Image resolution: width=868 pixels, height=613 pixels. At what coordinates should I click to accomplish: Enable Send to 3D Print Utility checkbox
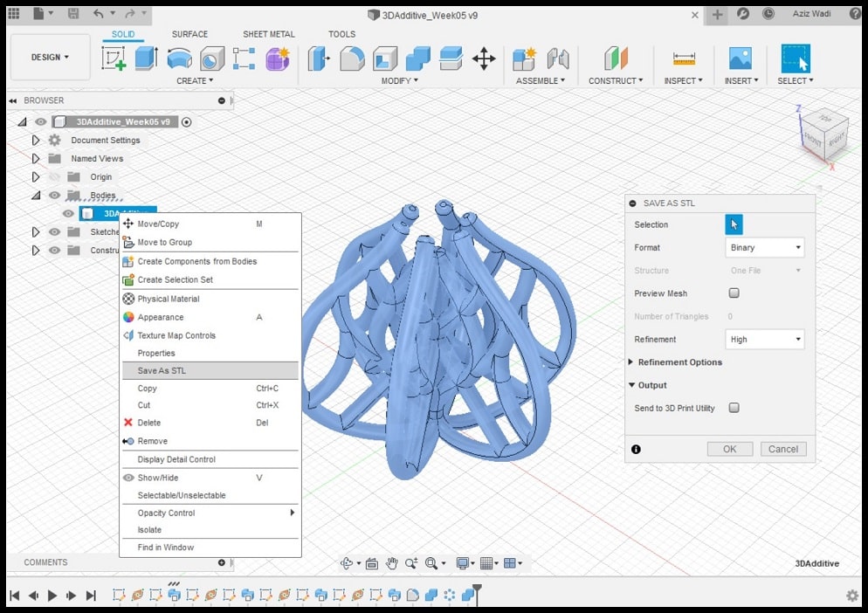(x=734, y=408)
